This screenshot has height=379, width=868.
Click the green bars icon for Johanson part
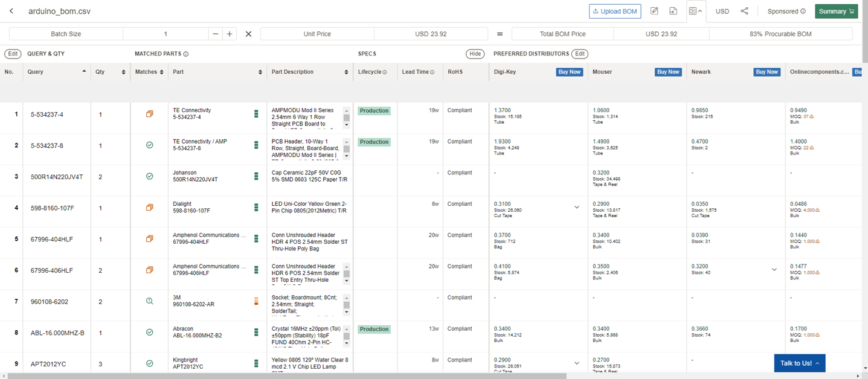[256, 176]
